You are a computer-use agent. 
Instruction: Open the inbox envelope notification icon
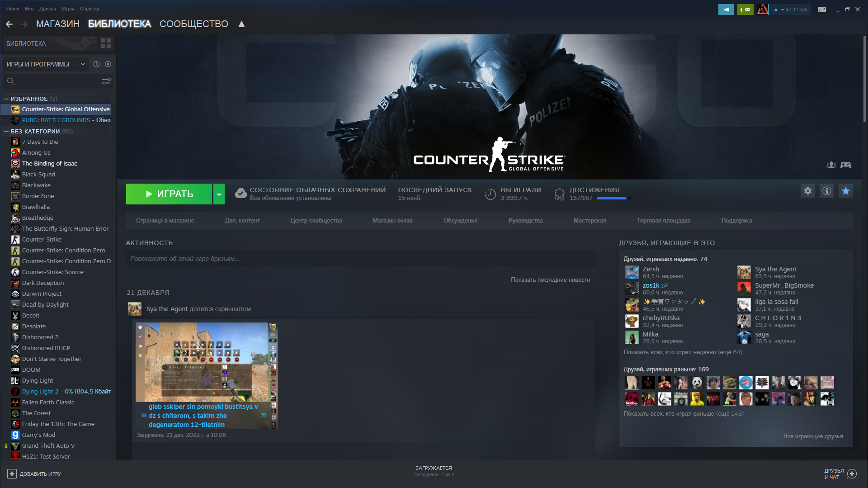coord(745,9)
